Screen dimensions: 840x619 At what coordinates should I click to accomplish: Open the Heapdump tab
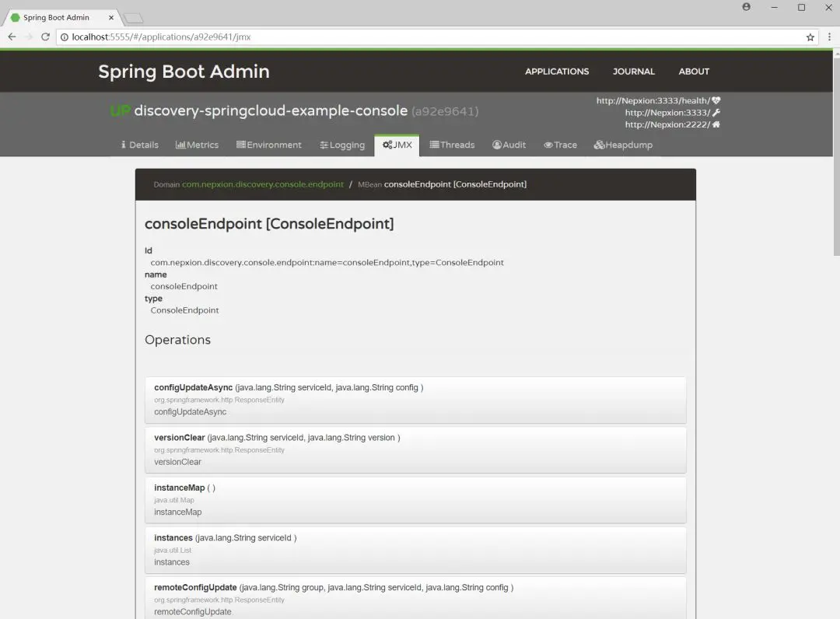point(623,145)
